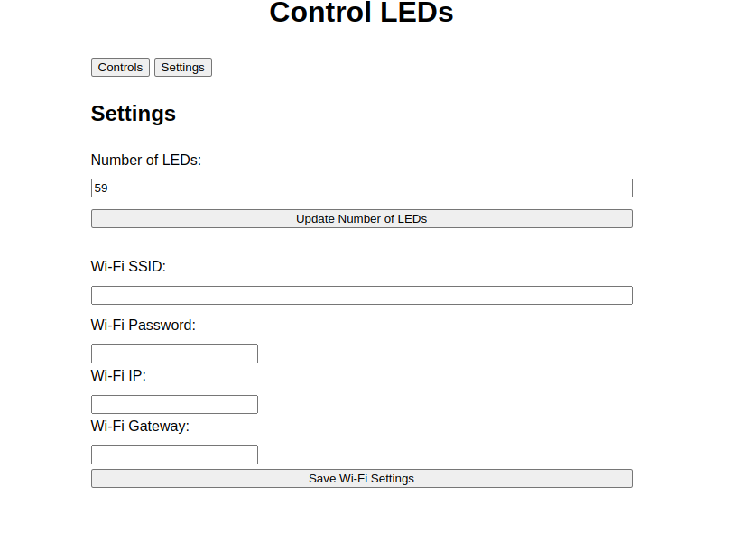Image resolution: width=750 pixels, height=560 pixels.
Task: Click the "Wi-Fi SSID:" label text
Action: pyautogui.click(x=128, y=267)
